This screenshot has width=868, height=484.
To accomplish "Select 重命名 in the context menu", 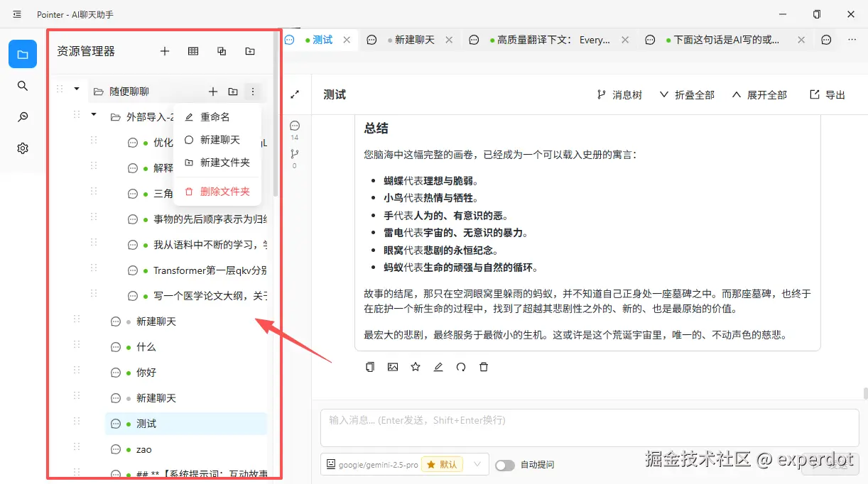I will (x=217, y=117).
